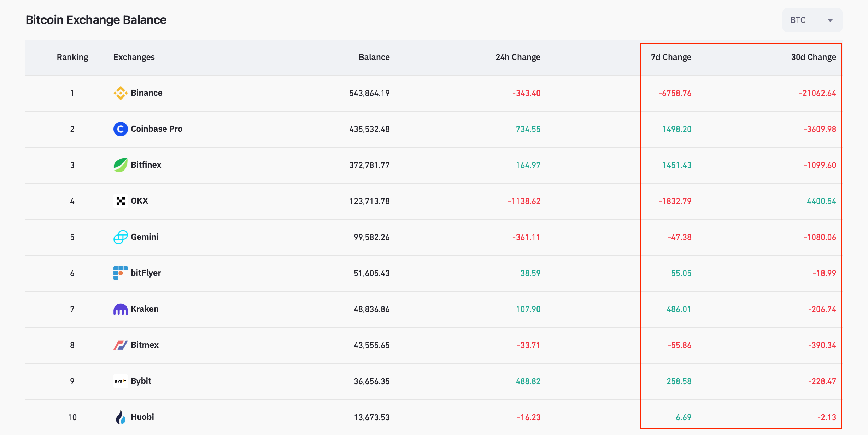
Task: Click 30d change value -21062.64
Action: point(817,93)
